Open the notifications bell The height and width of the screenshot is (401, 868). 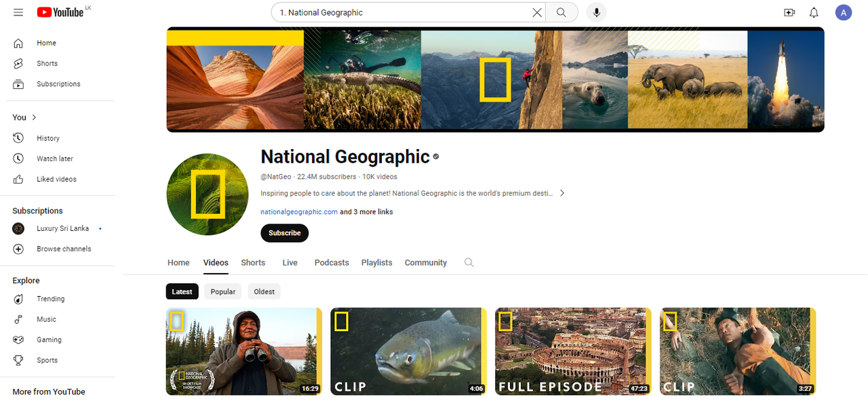[x=814, y=12]
